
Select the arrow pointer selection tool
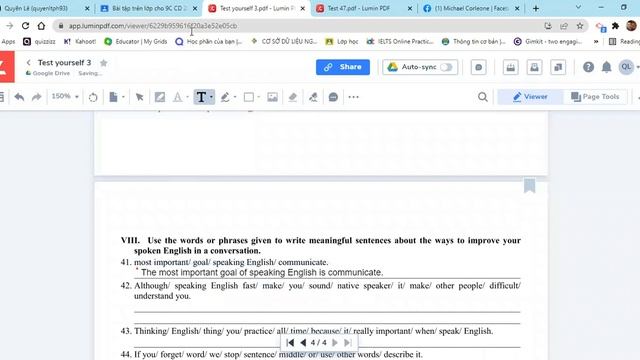(x=140, y=97)
